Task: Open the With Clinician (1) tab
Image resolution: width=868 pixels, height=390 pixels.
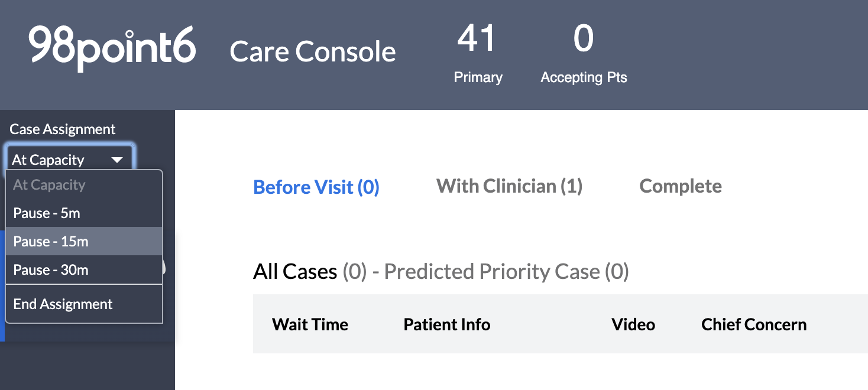Action: tap(510, 186)
